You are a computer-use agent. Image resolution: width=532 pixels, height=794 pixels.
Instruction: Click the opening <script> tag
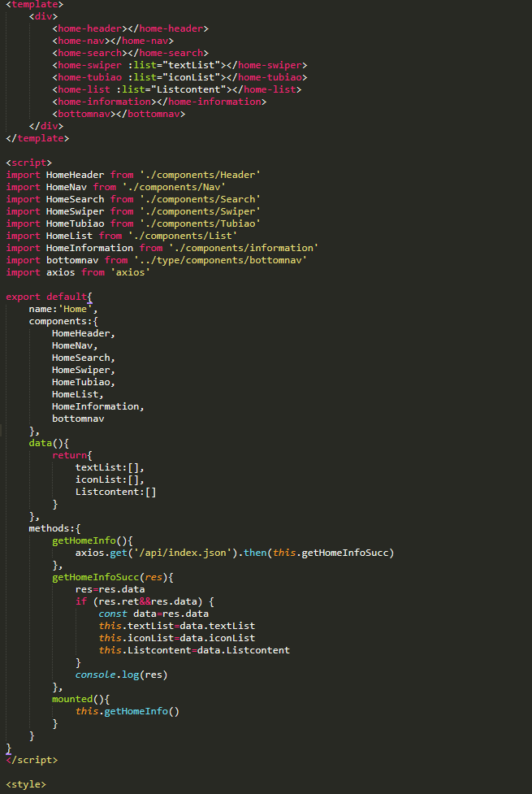(x=29, y=163)
